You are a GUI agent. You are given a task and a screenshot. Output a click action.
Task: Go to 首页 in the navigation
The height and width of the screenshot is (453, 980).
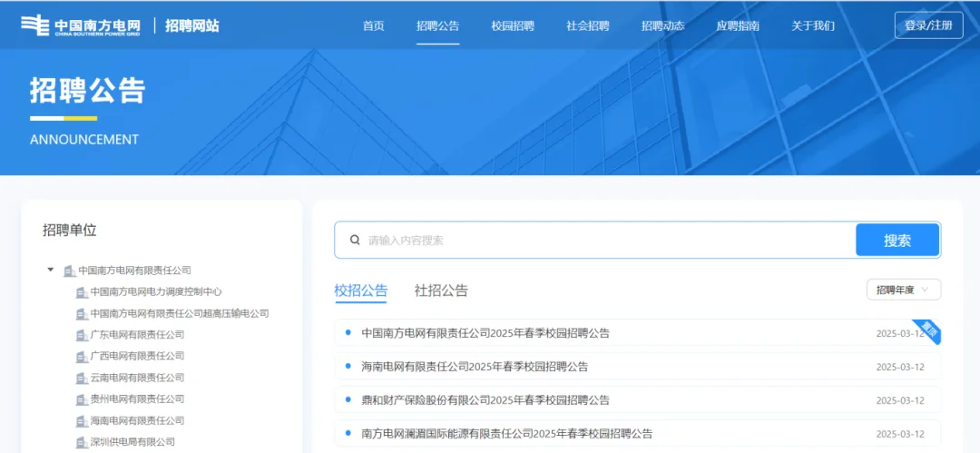tap(374, 26)
